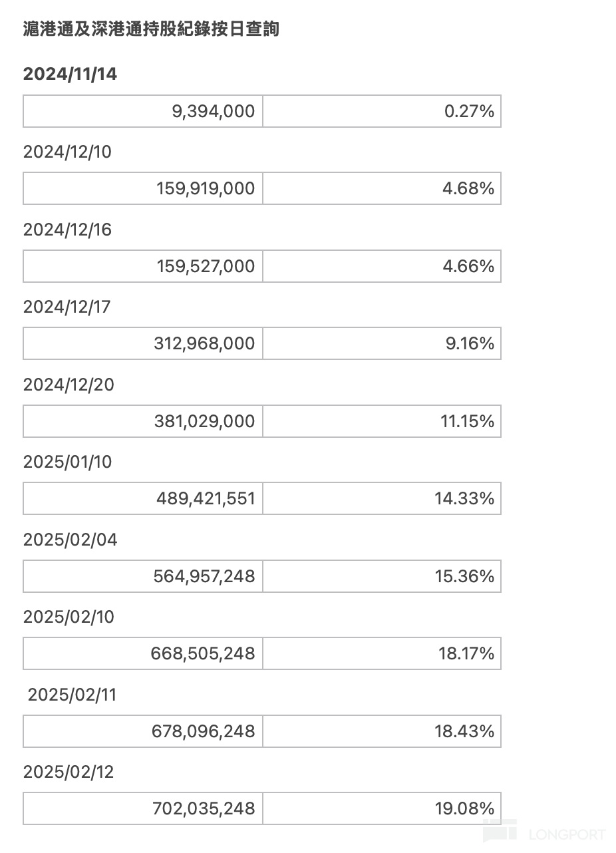Image resolution: width=616 pixels, height=853 pixels.
Task: Select the 0.27% percentage cell
Action: (382, 111)
